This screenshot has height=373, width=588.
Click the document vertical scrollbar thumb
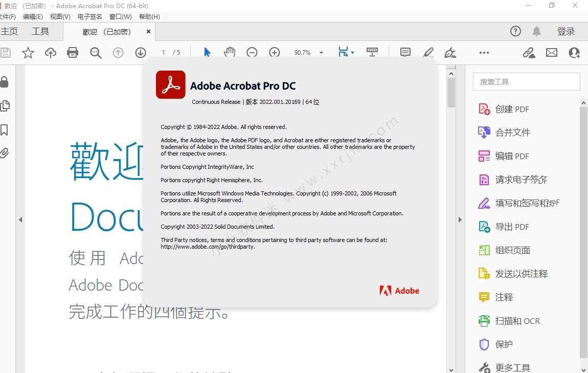pos(451,90)
